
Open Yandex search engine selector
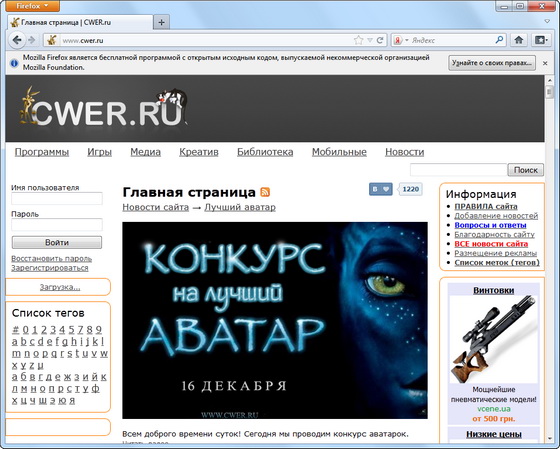pos(401,40)
